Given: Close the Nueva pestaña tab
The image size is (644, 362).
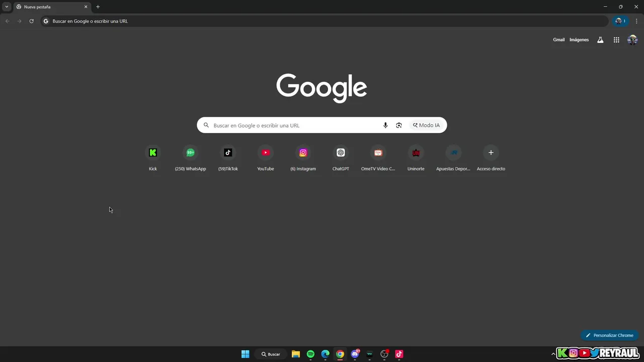Looking at the screenshot, I should point(86,7).
